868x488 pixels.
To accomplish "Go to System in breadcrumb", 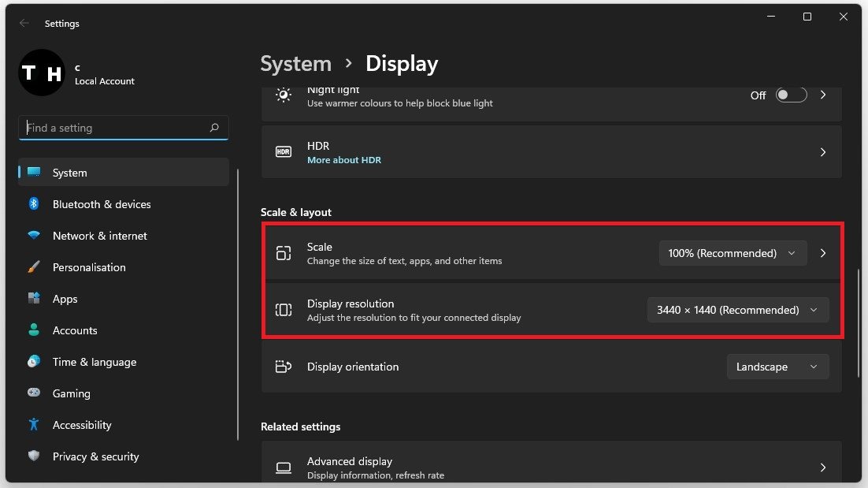I will 295,64.
